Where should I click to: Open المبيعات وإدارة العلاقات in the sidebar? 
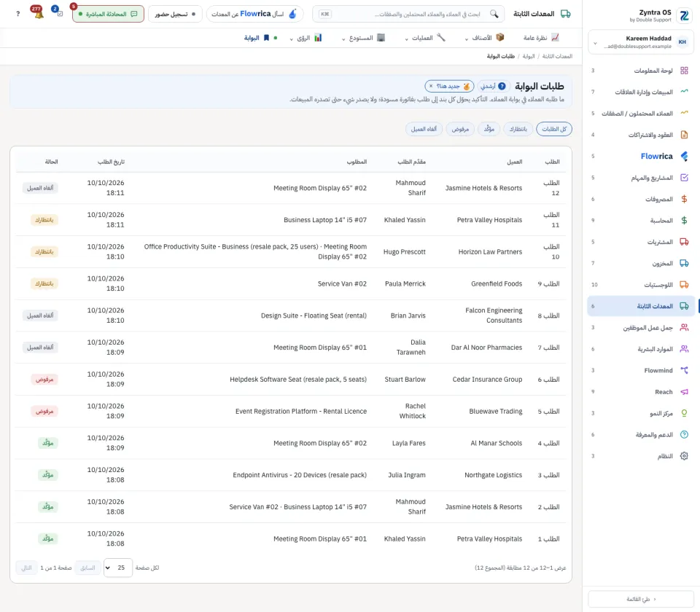click(641, 92)
